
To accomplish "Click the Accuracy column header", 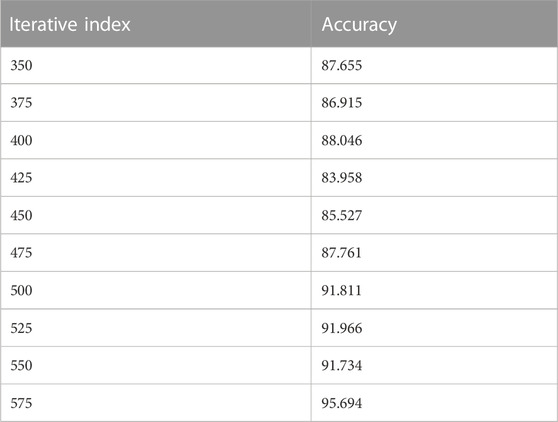I will [359, 25].
